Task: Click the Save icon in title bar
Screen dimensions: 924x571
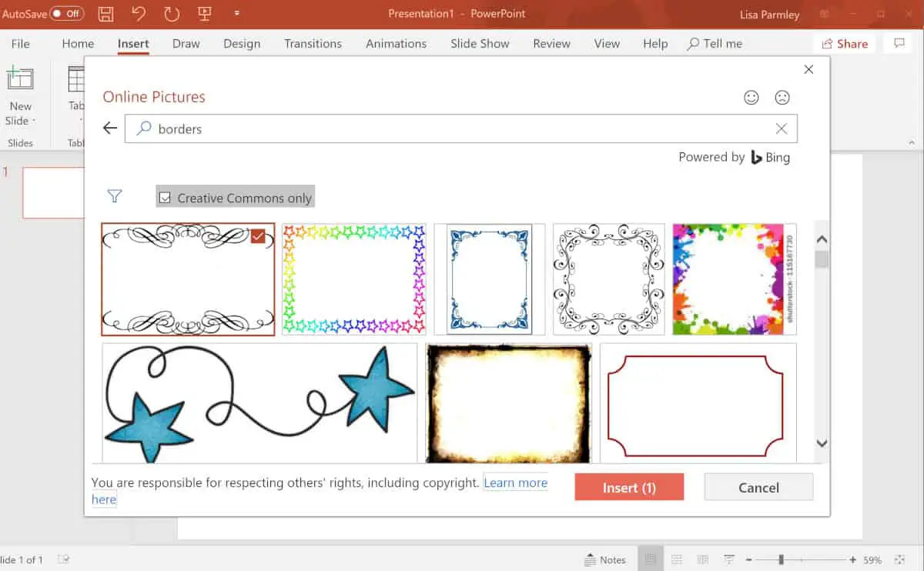Action: click(x=106, y=14)
